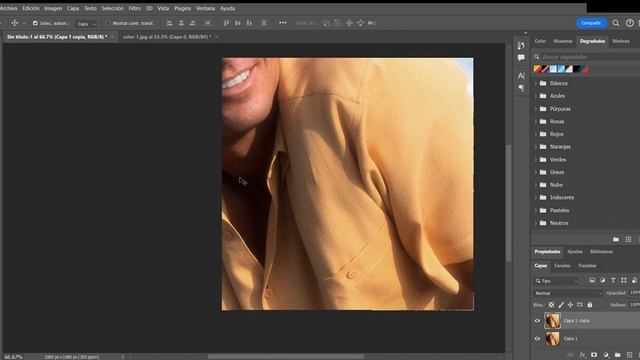Screen dimensions: 640x360
Task: Create a new layer with plus icon
Action: coord(629,355)
